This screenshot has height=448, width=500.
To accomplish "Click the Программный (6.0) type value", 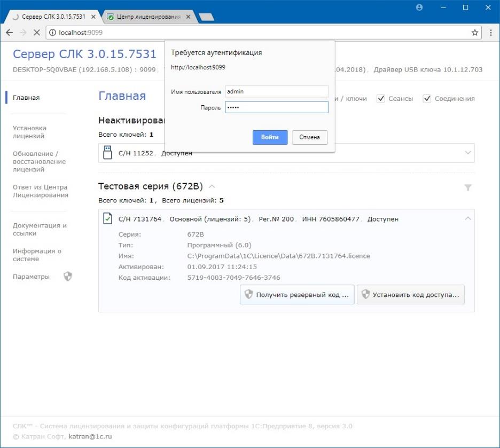I will (x=219, y=245).
